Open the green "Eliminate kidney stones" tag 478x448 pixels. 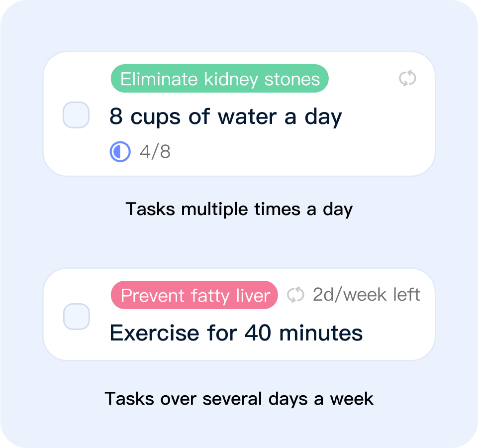point(219,79)
